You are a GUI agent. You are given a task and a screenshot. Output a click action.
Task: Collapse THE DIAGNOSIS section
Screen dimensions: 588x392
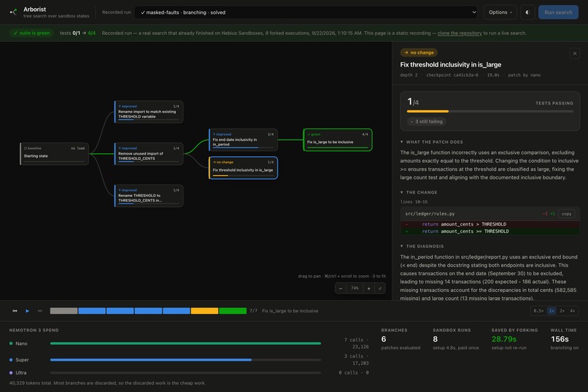422,246
